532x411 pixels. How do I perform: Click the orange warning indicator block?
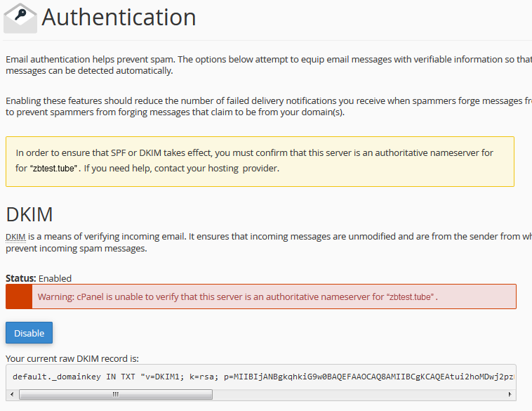click(19, 296)
